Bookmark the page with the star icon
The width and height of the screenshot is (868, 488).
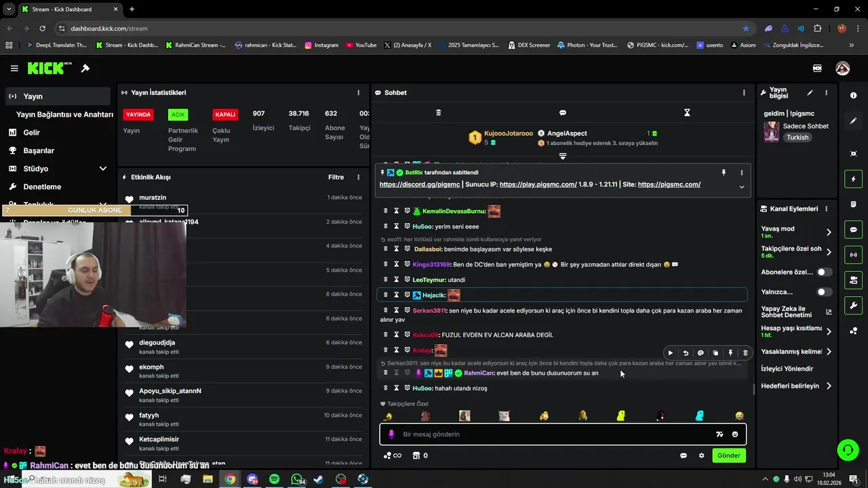[746, 28]
